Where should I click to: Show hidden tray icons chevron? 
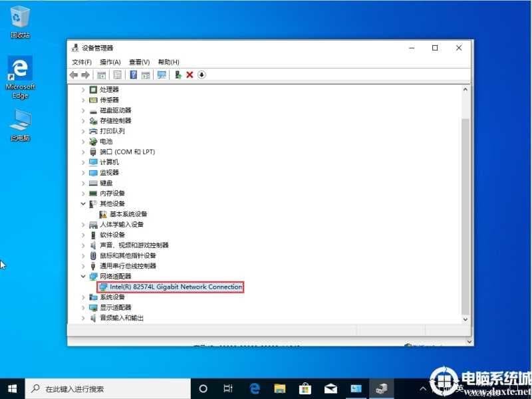423,389
